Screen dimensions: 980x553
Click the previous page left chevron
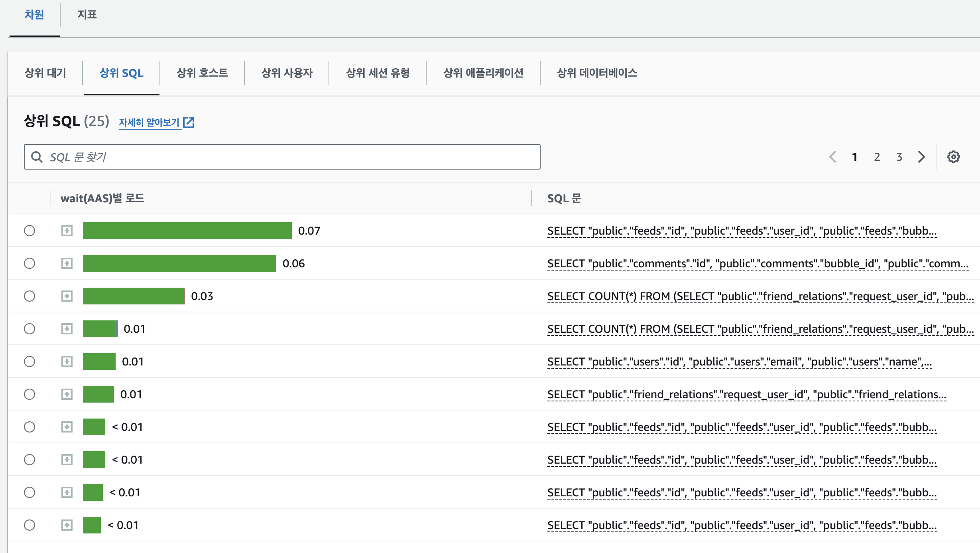pos(832,157)
